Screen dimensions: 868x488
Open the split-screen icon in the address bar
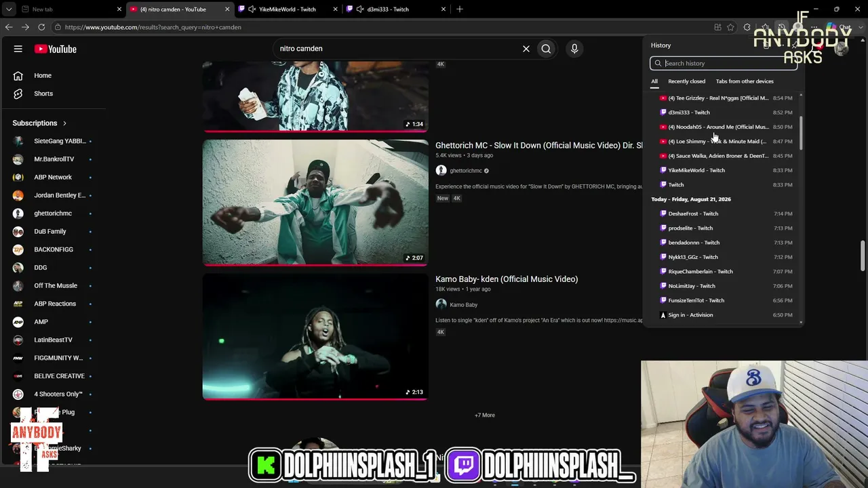point(717,27)
